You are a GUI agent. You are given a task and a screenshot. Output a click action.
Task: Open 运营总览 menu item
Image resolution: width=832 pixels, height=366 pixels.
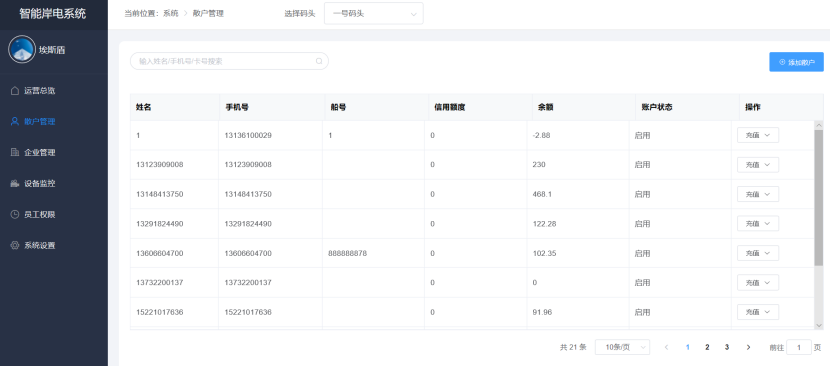pos(54,91)
